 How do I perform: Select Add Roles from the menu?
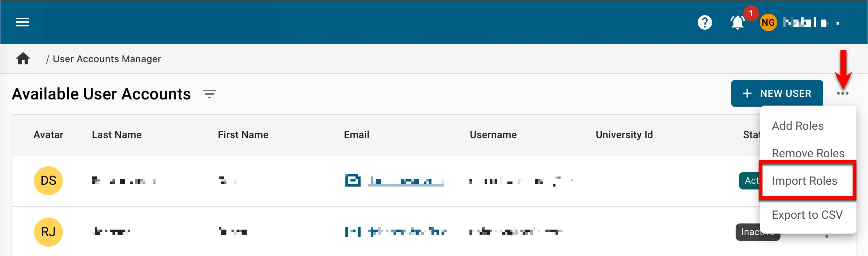tap(797, 126)
